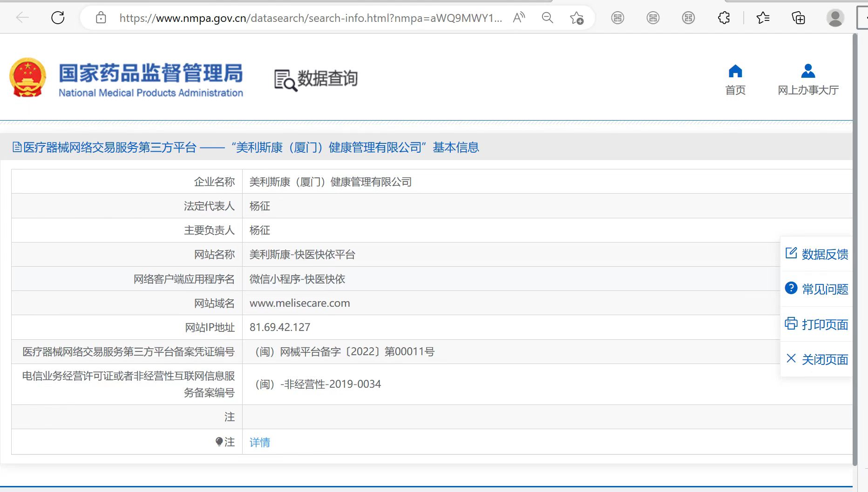
Task: Go to 首页 via the home icon
Action: 735,71
